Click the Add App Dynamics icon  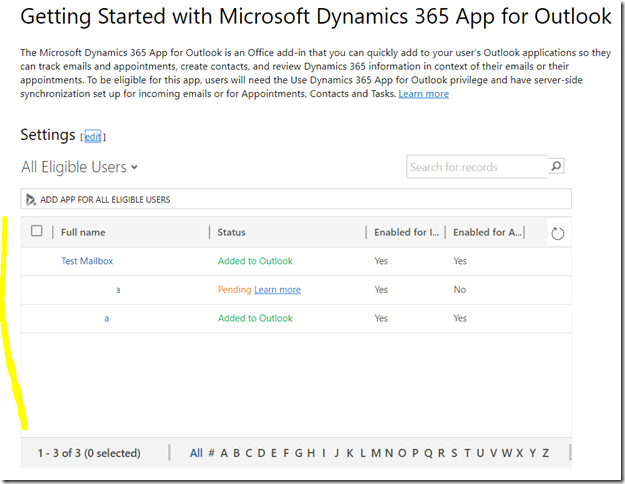pyautogui.click(x=31, y=199)
